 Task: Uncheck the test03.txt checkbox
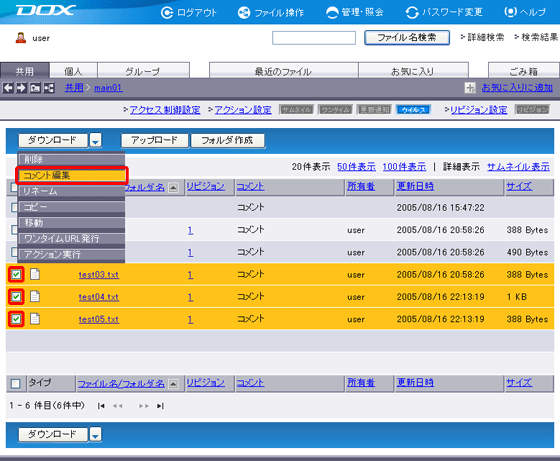pyautogui.click(x=16, y=275)
